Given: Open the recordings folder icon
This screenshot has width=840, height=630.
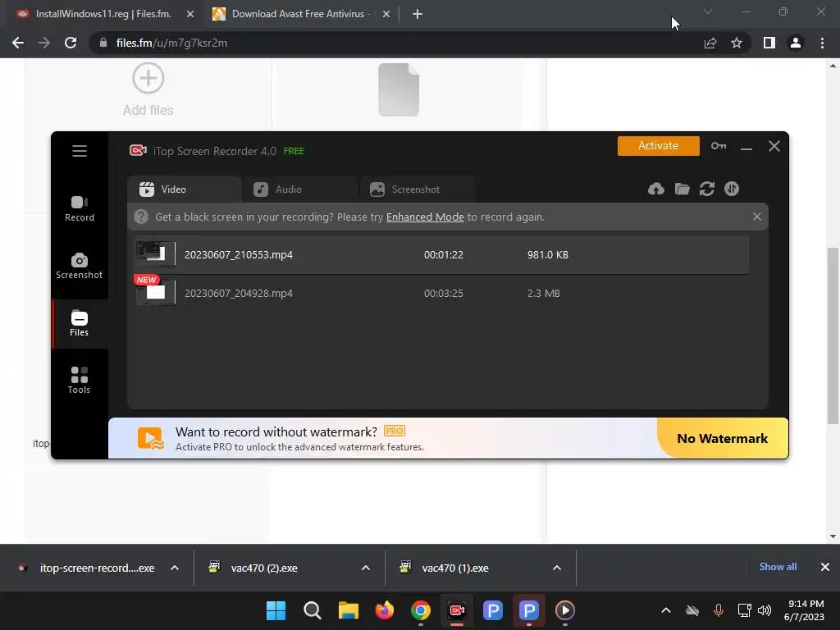Looking at the screenshot, I should point(682,189).
